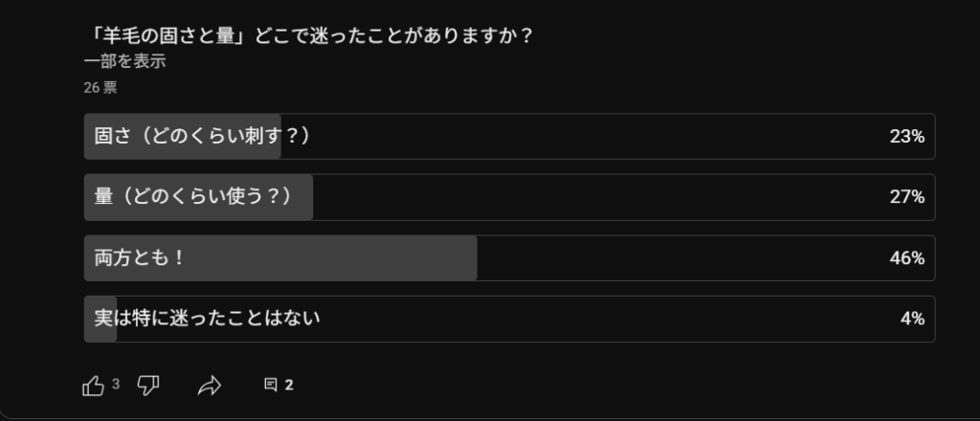980x421 pixels.
Task: Click the thumbs-up like icon
Action: (93, 386)
